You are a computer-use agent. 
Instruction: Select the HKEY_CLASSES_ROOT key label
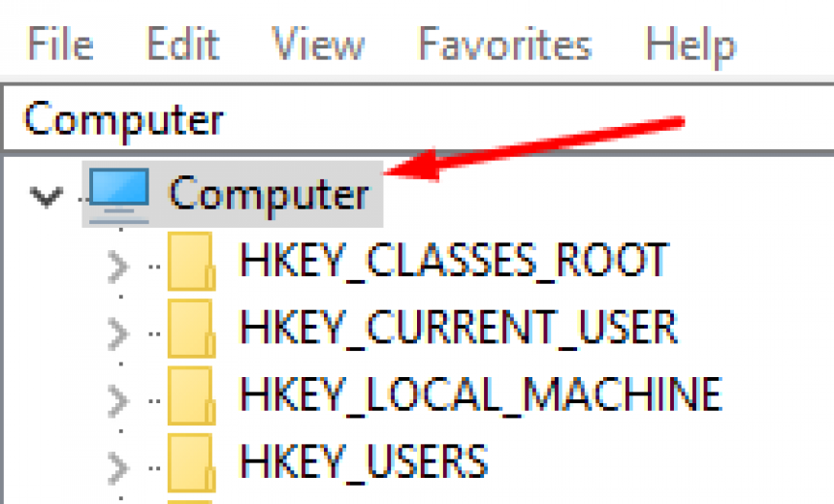(x=454, y=261)
